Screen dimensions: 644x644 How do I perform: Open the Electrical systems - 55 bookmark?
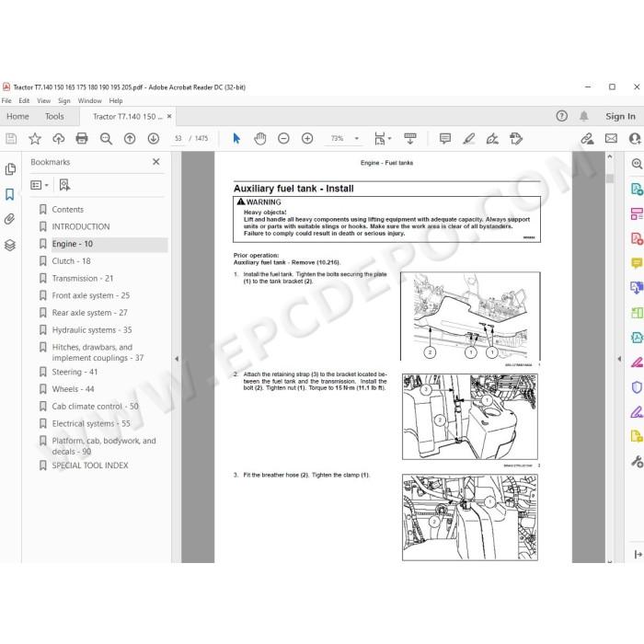pyautogui.click(x=91, y=424)
